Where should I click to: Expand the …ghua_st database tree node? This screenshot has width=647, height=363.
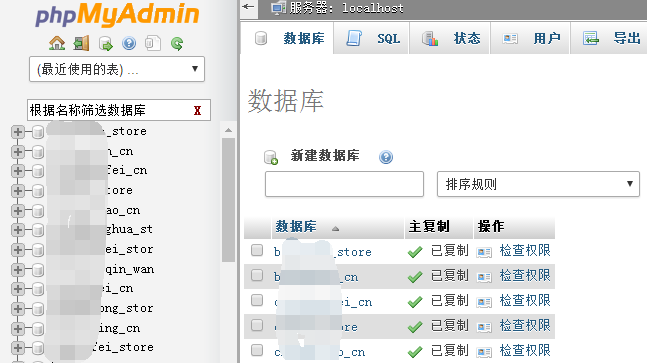pyautogui.click(x=17, y=230)
